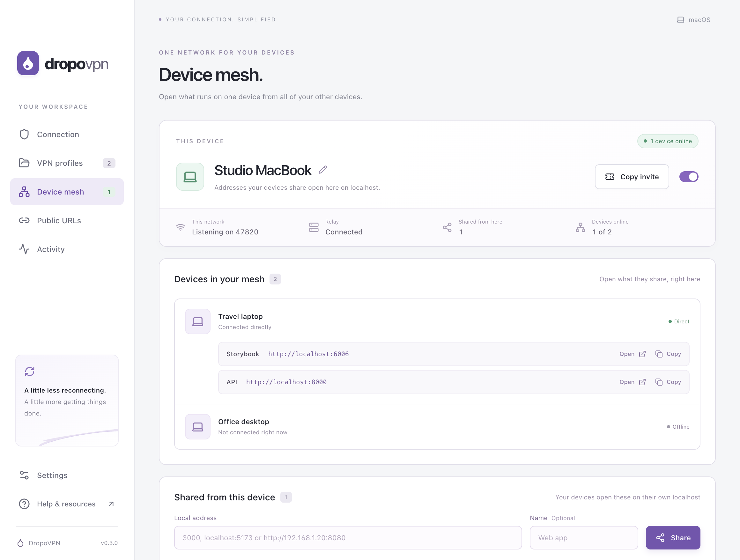
Task: Toggle the Studio MacBook mesh switch off
Action: click(689, 177)
